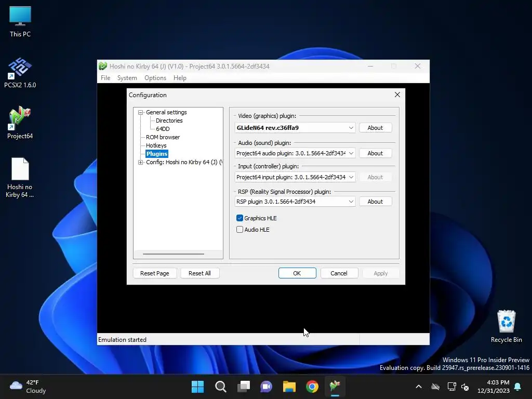This screenshot has width=532, height=399.
Task: Open the Options menu
Action: [155, 78]
